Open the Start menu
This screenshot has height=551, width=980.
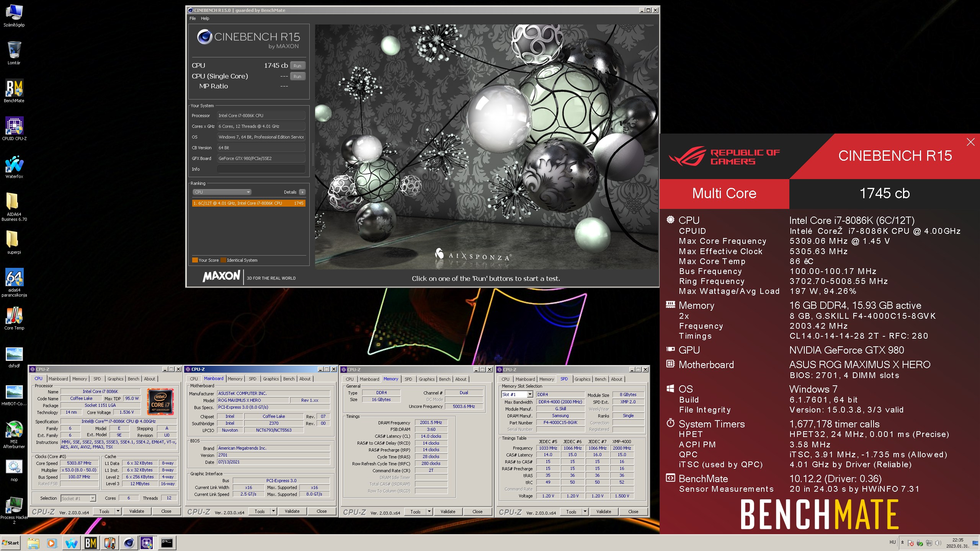click(x=11, y=543)
